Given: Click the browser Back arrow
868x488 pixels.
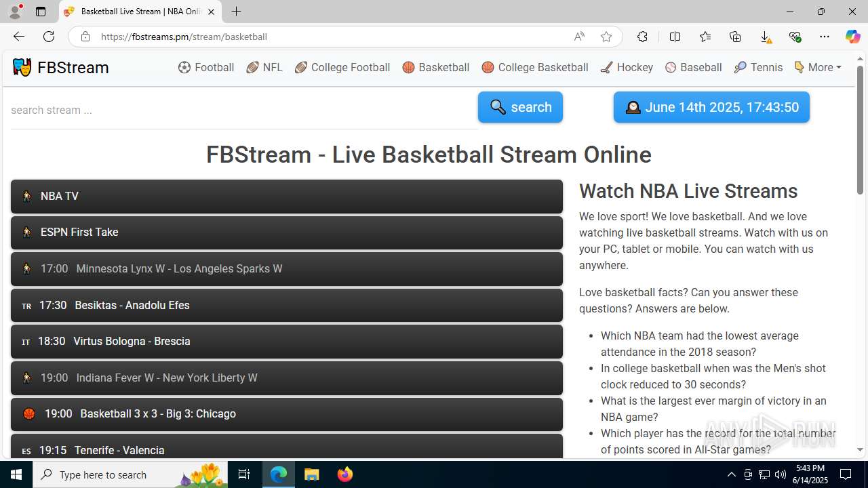Looking at the screenshot, I should (x=19, y=37).
